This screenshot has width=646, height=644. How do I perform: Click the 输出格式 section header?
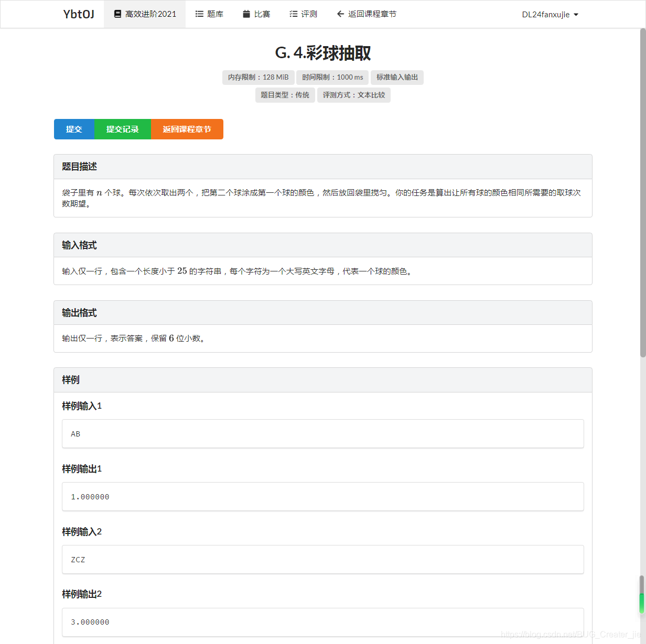[323, 313]
